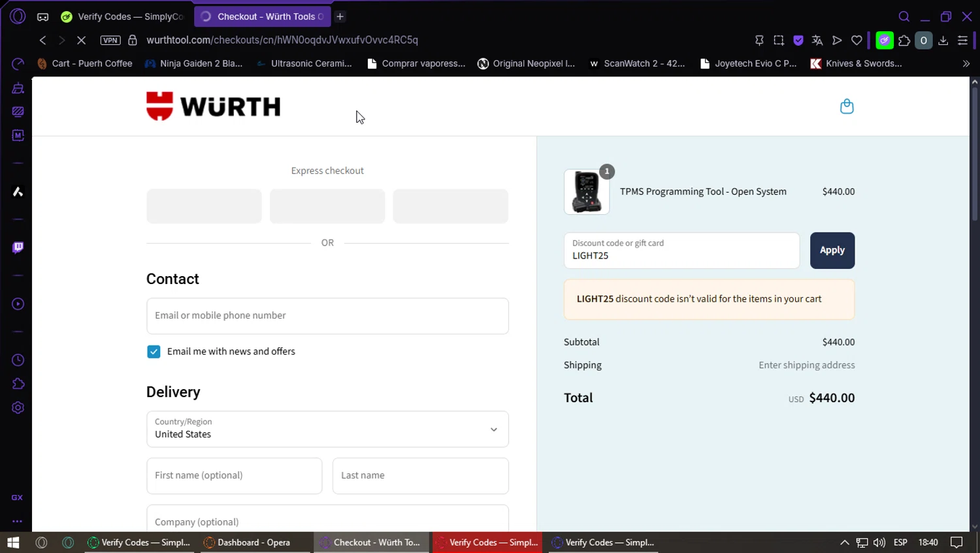Open the Twitch sidebar icon

18,247
